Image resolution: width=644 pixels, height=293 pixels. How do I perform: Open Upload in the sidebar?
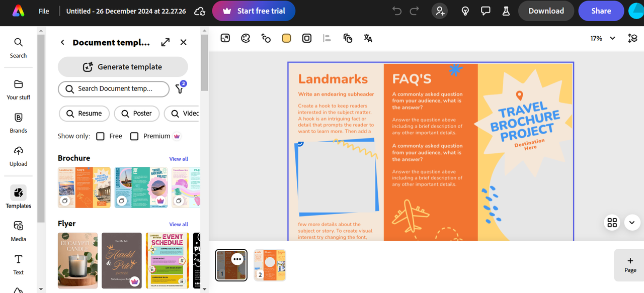(x=18, y=156)
